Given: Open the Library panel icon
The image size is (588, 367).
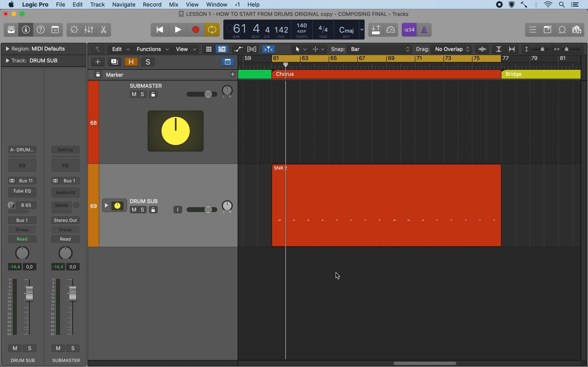Looking at the screenshot, I should pos(11,30).
